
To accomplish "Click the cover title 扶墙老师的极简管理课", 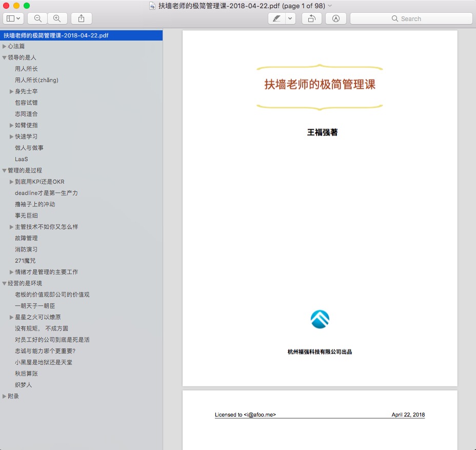I will pyautogui.click(x=320, y=85).
